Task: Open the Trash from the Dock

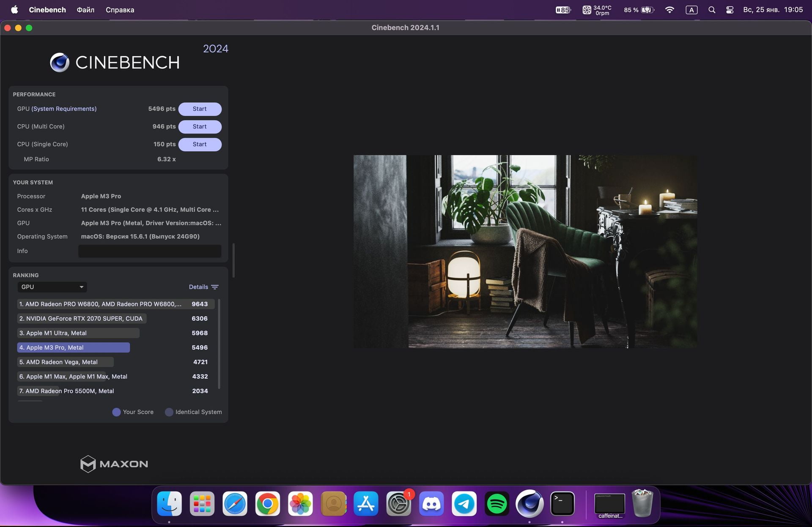Action: coord(642,504)
